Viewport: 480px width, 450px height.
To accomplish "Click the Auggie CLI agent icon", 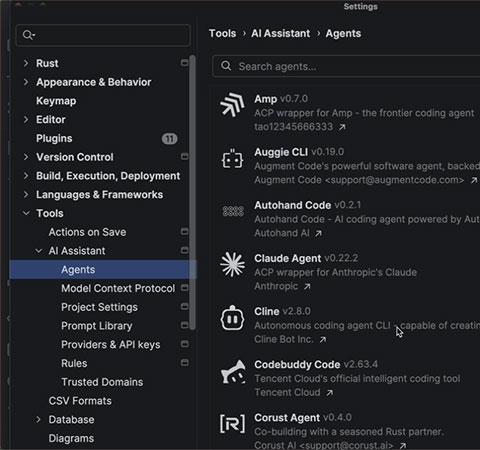I will [x=232, y=159].
